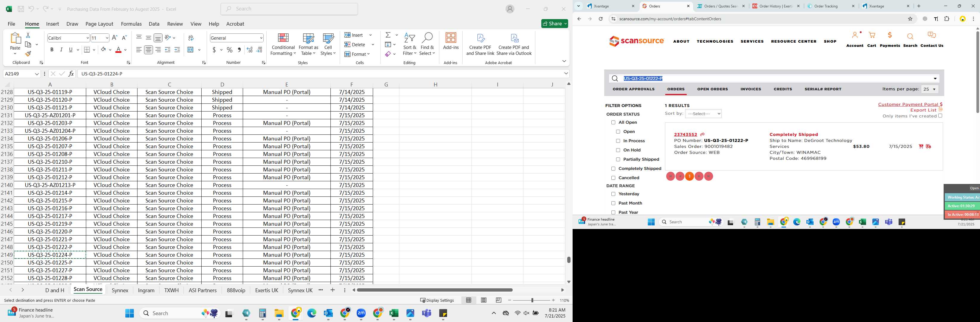The width and height of the screenshot is (980, 322).
Task: Open the font name Calibri dropdown
Action: coord(87,38)
